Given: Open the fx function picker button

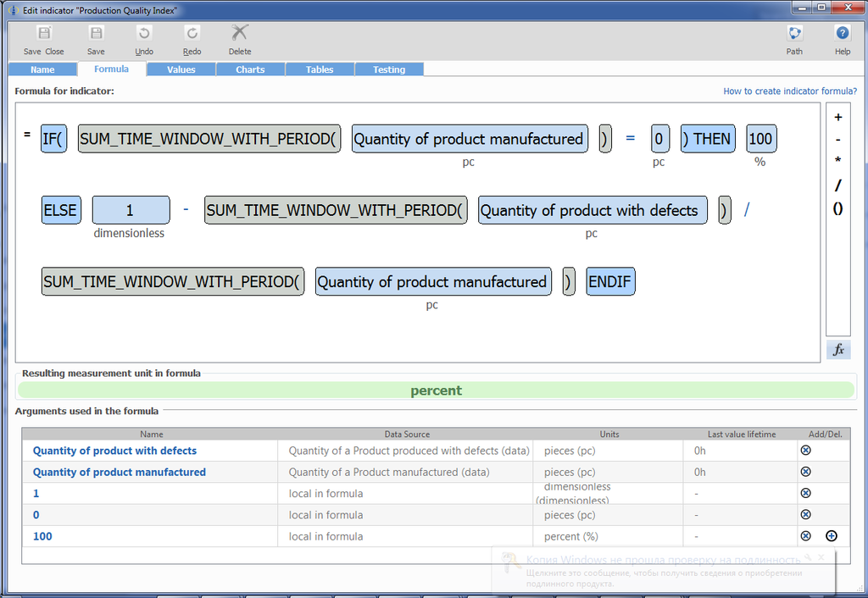Looking at the screenshot, I should (x=837, y=350).
